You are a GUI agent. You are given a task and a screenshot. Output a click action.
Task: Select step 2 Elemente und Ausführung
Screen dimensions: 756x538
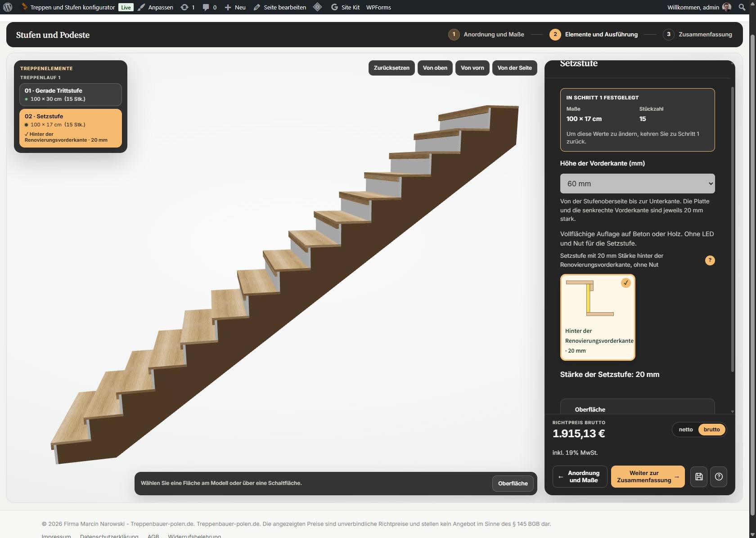pyautogui.click(x=594, y=35)
